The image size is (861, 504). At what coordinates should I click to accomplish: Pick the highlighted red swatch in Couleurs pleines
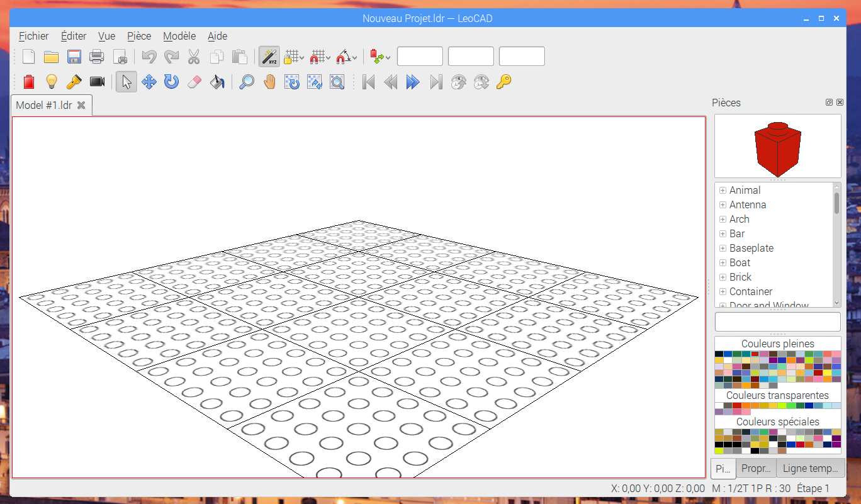pyautogui.click(x=755, y=354)
